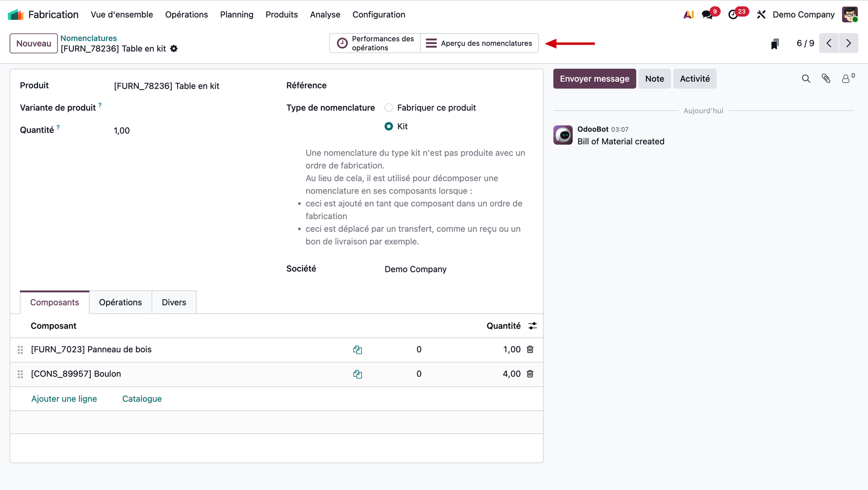Click the paperclip attachments icon in chatter
868x490 pixels.
tap(826, 79)
